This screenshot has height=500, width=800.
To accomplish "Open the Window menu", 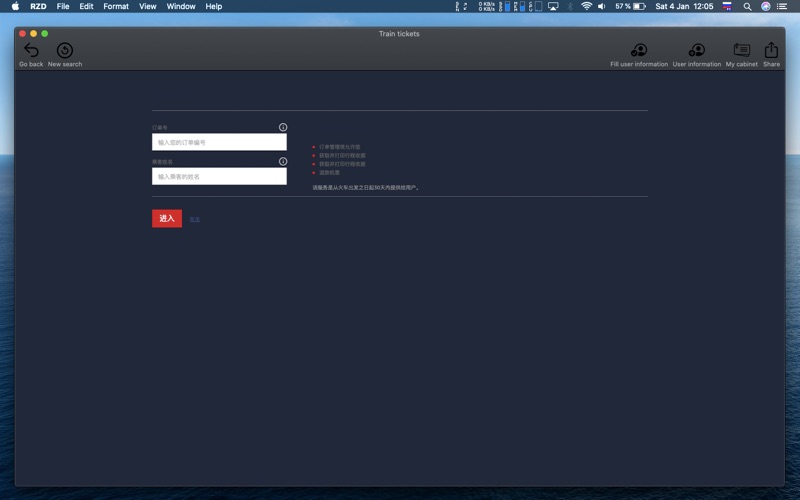I will tap(181, 6).
